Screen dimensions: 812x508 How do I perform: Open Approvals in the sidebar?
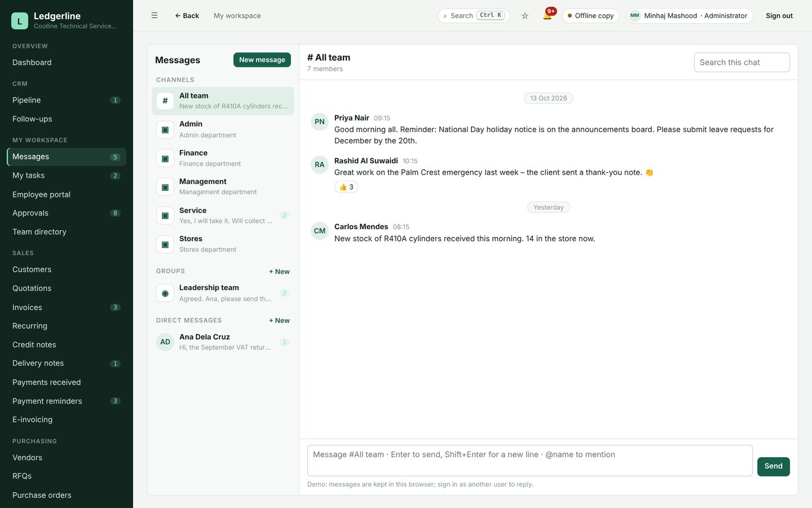click(67, 213)
